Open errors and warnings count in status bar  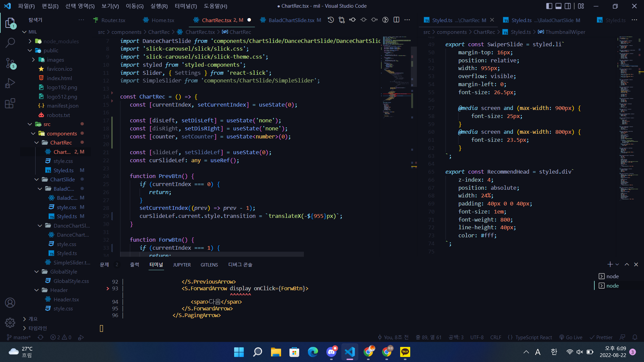point(61,337)
